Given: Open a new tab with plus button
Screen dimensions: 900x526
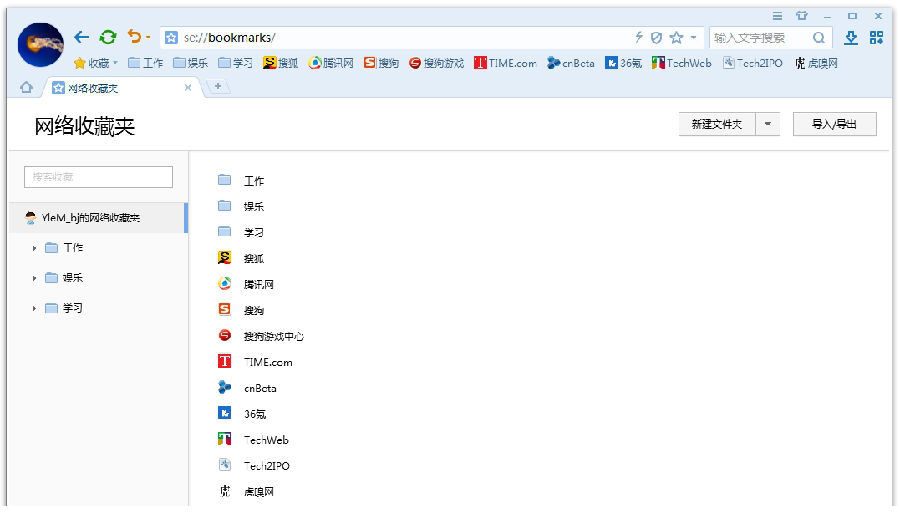Looking at the screenshot, I should (217, 87).
